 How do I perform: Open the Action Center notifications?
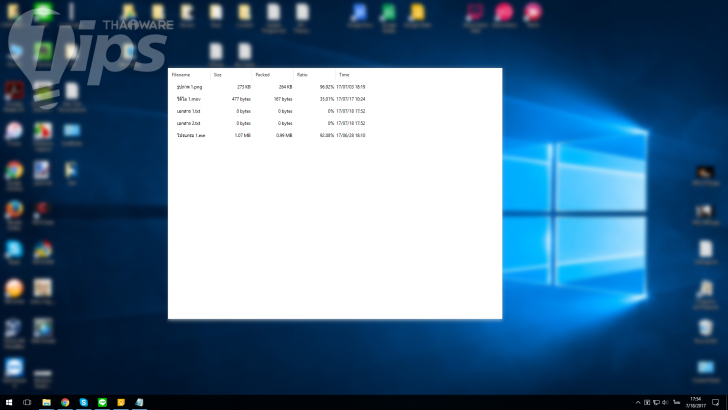715,402
